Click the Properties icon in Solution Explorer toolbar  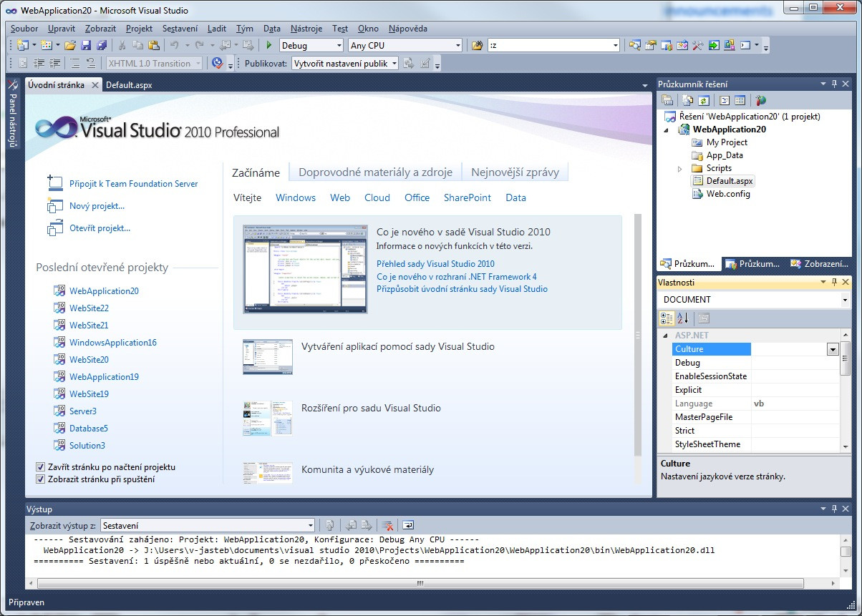667,100
